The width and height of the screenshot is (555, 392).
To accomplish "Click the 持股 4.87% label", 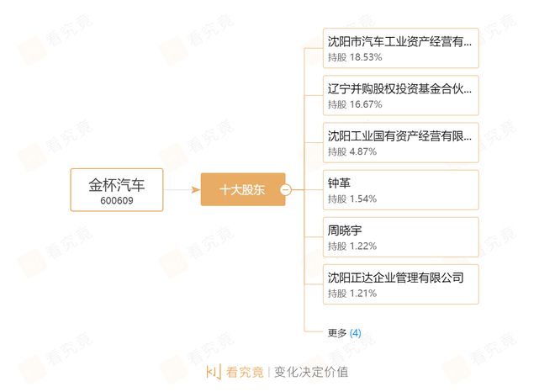I will 352,152.
